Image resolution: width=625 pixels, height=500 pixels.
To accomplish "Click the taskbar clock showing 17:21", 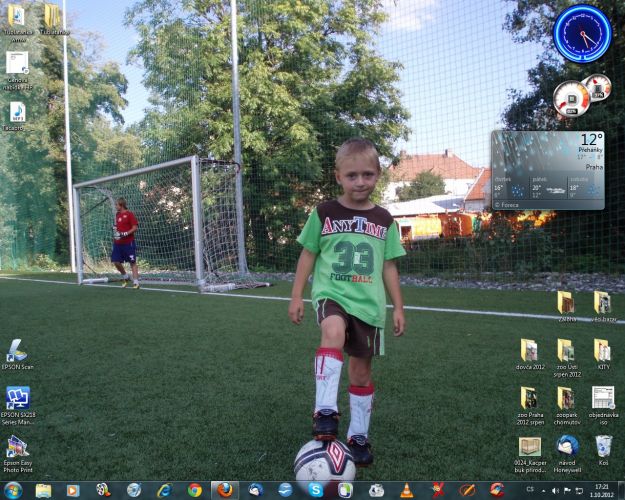I will (x=601, y=491).
